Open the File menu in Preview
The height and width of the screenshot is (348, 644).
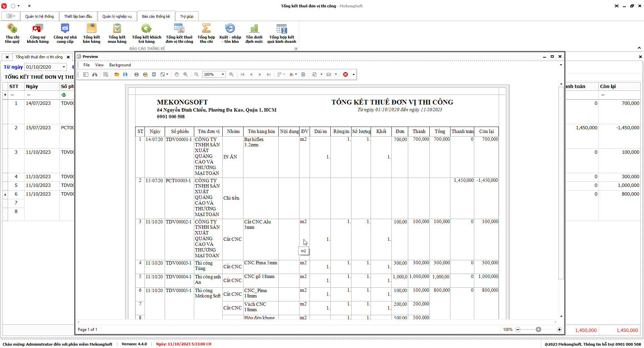(87, 65)
